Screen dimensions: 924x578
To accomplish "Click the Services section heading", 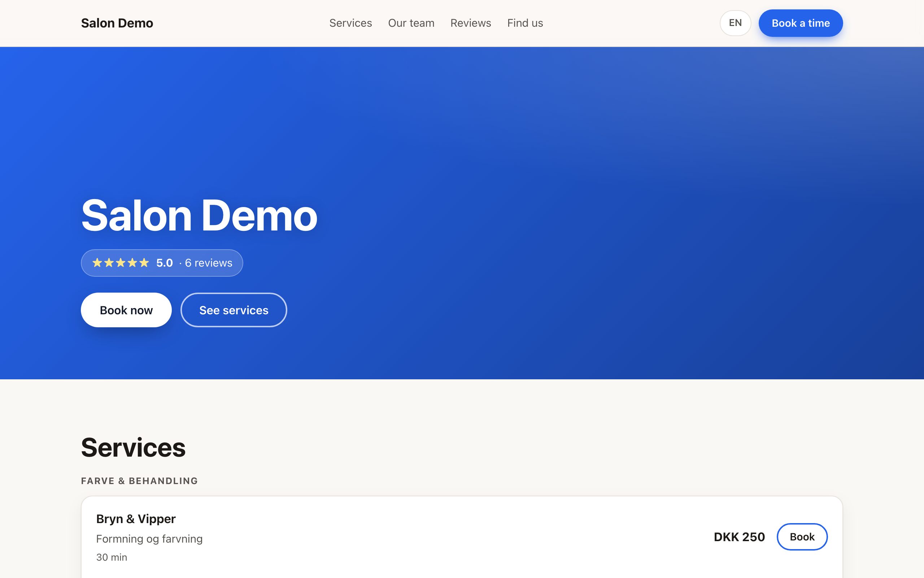I will [133, 447].
